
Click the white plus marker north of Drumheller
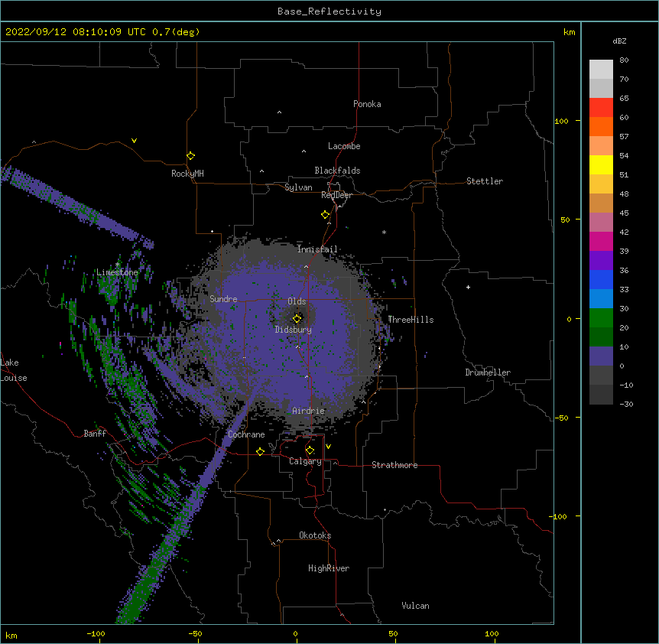coord(468,287)
